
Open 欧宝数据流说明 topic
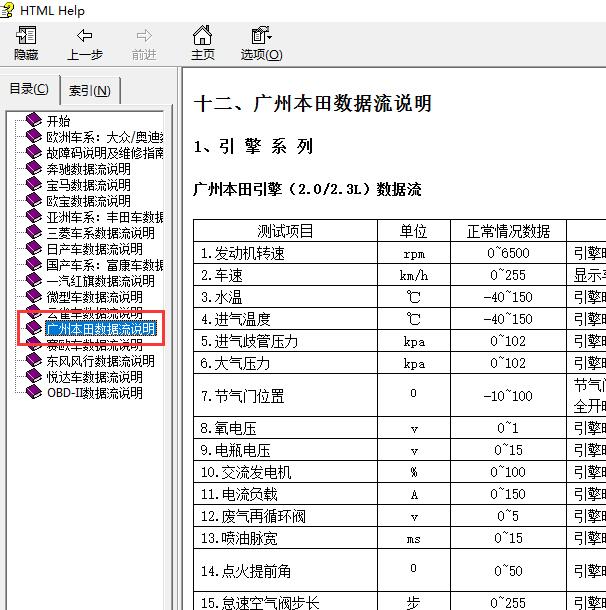88,201
